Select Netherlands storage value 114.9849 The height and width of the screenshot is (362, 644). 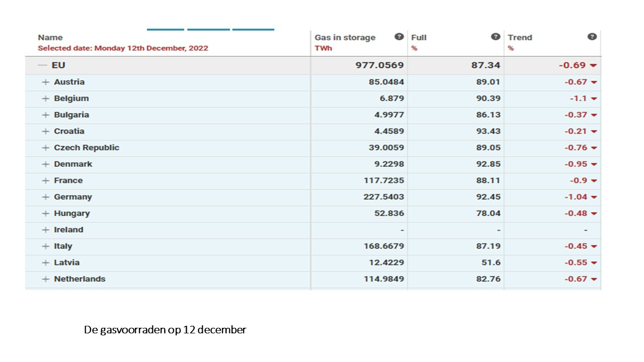pos(384,279)
